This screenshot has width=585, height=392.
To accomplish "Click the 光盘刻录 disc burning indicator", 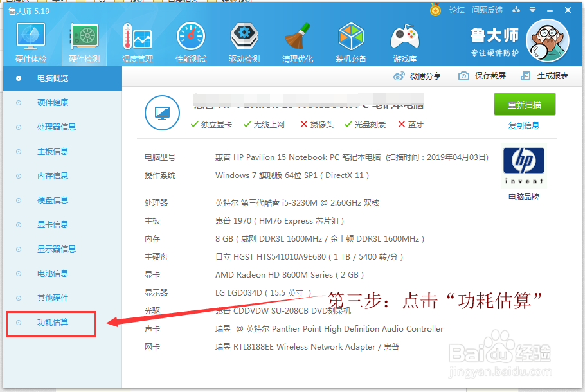I will (x=365, y=125).
